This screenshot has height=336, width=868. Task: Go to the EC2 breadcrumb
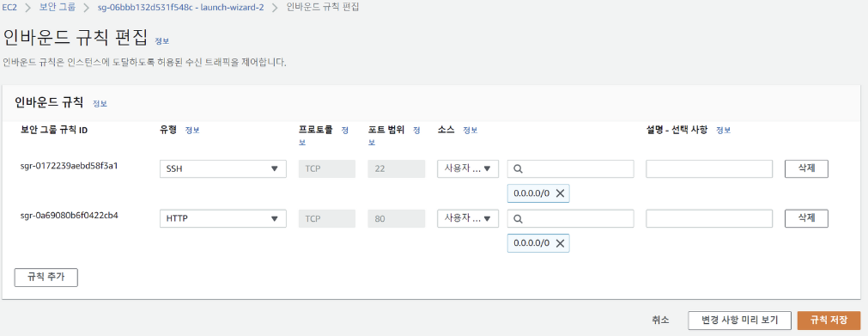point(10,8)
